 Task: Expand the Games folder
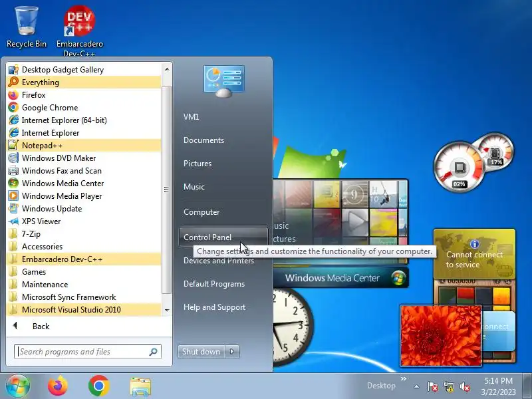[84, 272]
